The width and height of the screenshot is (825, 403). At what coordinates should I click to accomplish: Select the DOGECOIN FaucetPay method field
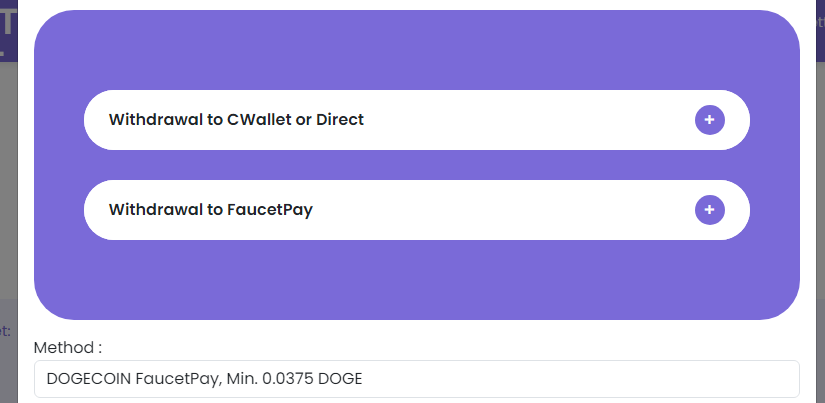pos(417,379)
